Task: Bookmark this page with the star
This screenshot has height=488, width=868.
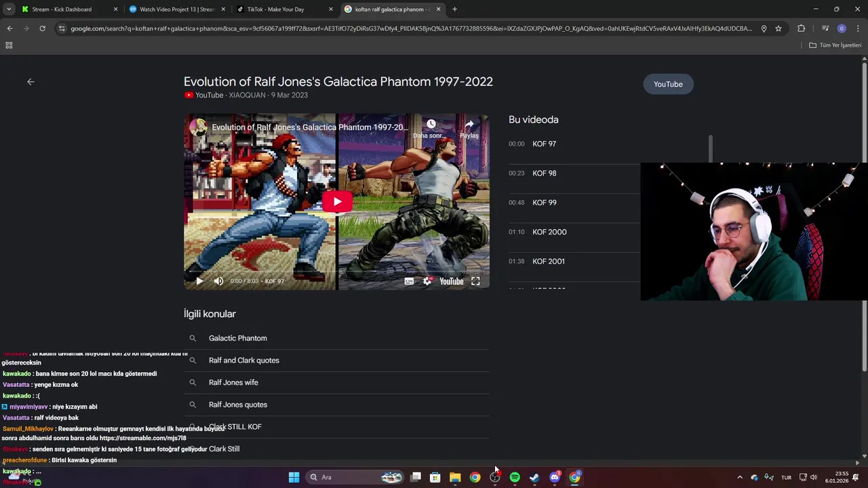Action: (778, 28)
